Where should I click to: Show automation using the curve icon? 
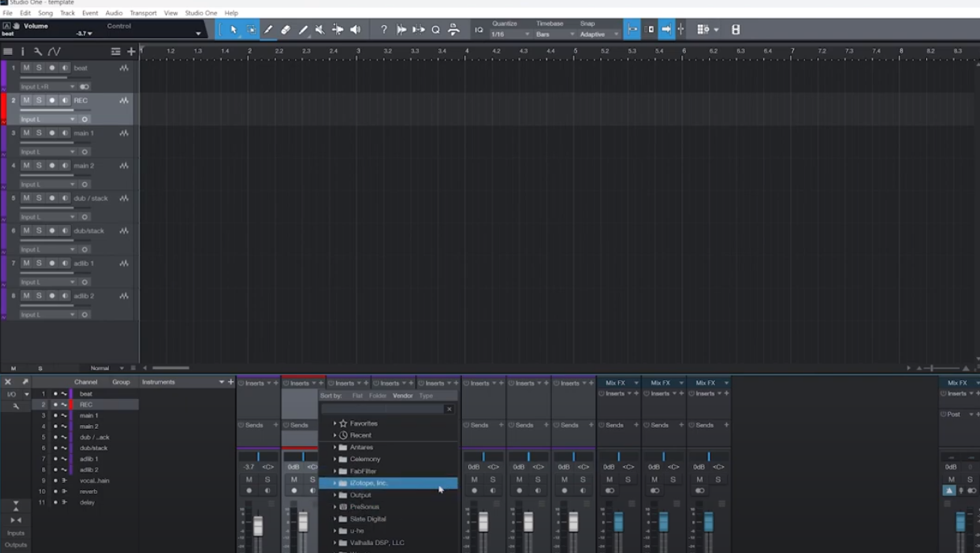54,52
